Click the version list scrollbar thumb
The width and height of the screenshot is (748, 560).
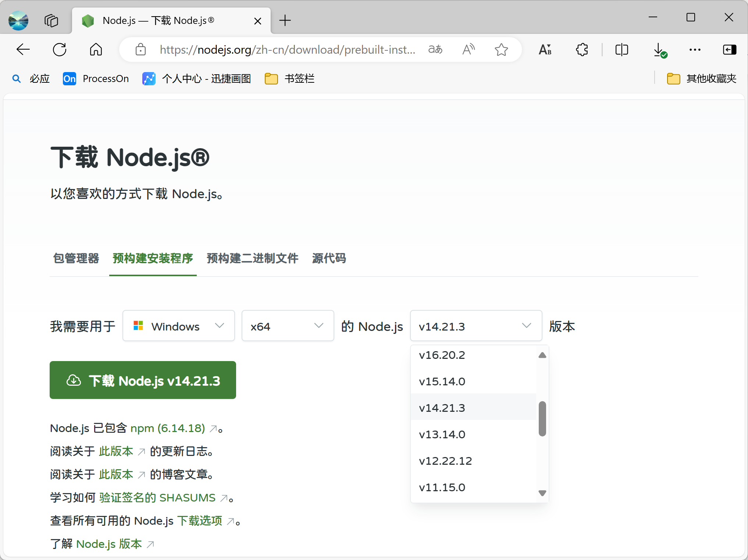pyautogui.click(x=542, y=419)
